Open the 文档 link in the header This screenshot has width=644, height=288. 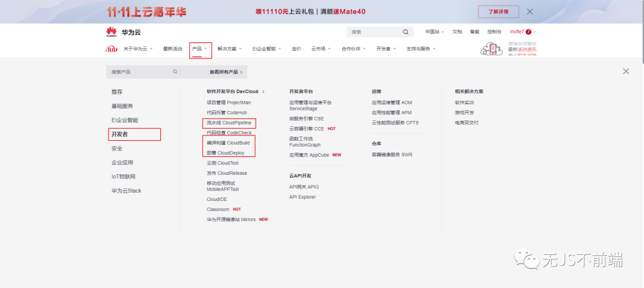click(457, 32)
